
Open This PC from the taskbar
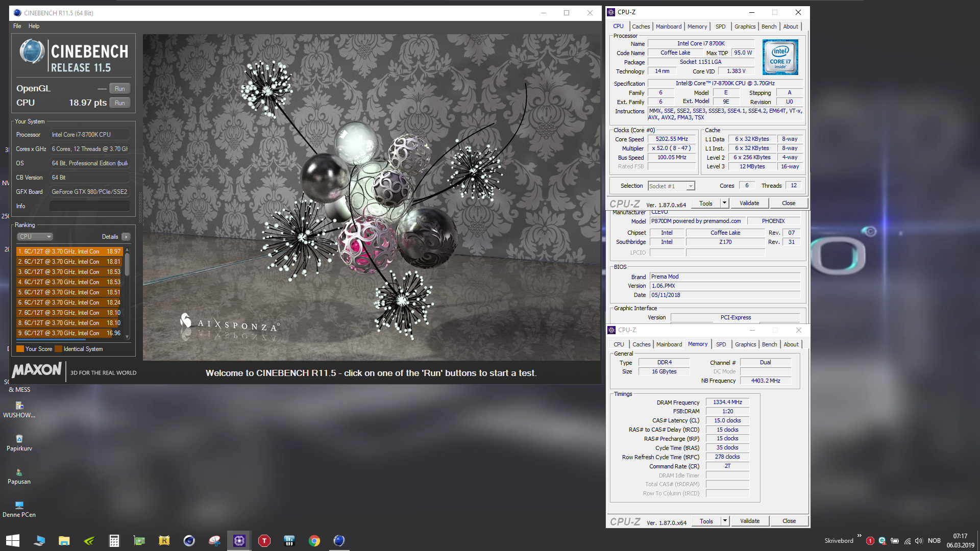tap(39, 541)
